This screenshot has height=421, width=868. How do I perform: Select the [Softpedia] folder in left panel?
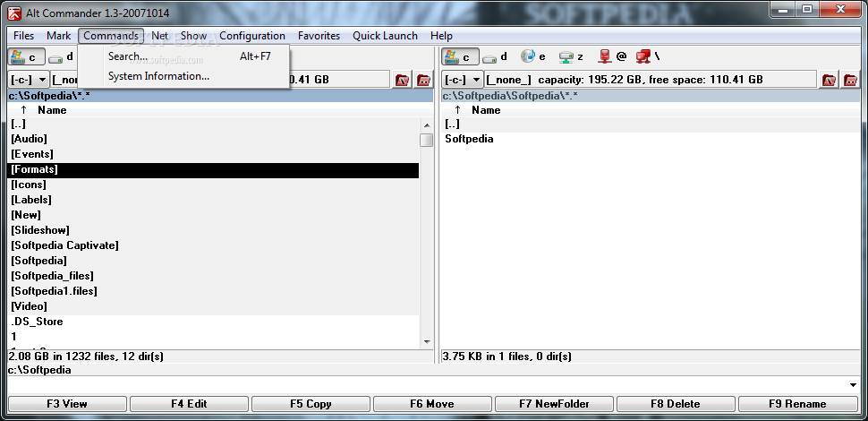[213, 261]
